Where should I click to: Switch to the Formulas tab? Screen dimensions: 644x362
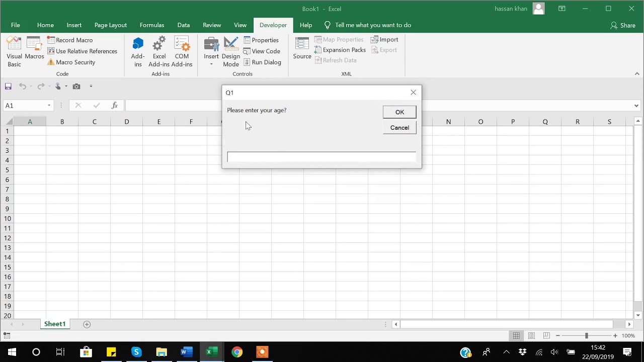pyautogui.click(x=152, y=25)
